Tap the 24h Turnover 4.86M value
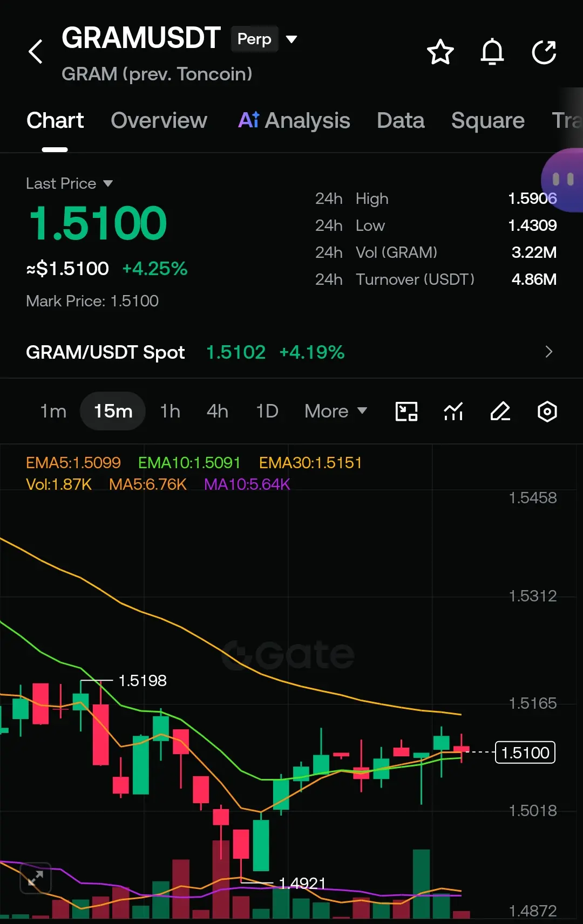Screen dimensions: 583x924 (x=534, y=279)
